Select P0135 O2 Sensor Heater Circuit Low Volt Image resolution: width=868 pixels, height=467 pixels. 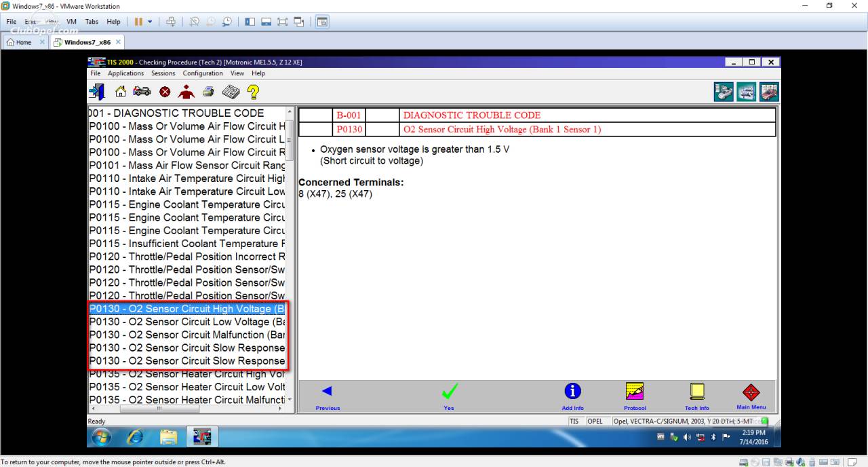(x=187, y=387)
